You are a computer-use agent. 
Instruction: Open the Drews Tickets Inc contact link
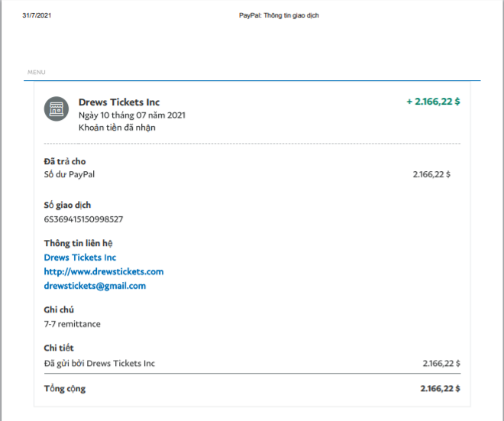(x=80, y=257)
